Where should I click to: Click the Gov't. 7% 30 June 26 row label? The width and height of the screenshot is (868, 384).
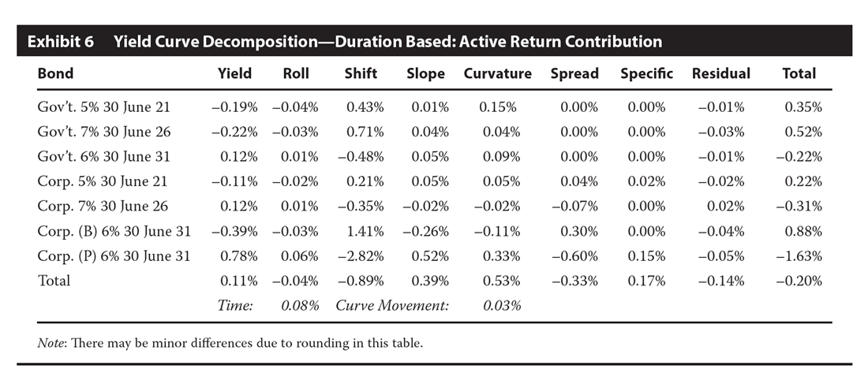tap(103, 132)
